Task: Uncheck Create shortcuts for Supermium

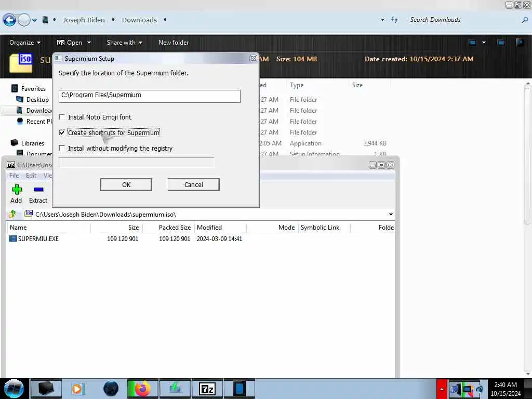Action: [62, 132]
